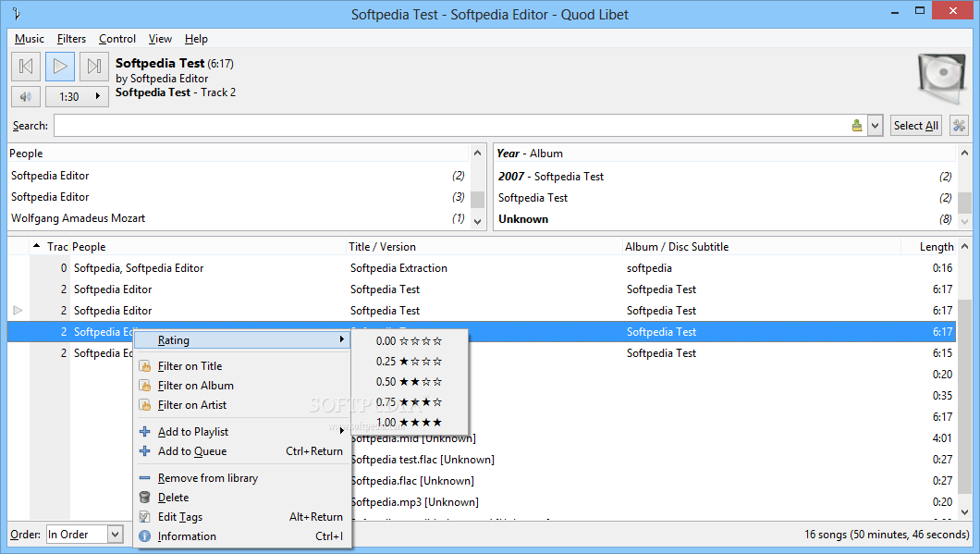Sort by Album / Disc Subtitle header
Viewport: 980px width, 554px height.
762,247
